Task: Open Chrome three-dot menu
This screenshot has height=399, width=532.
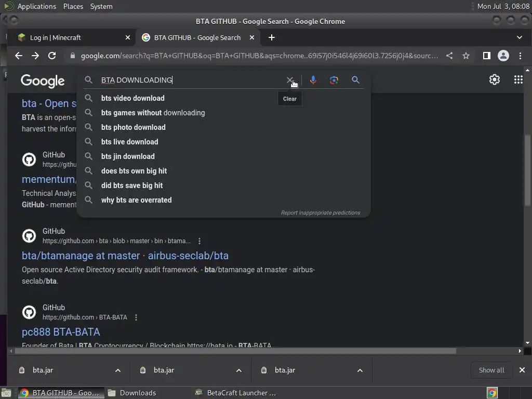Action: point(520,56)
